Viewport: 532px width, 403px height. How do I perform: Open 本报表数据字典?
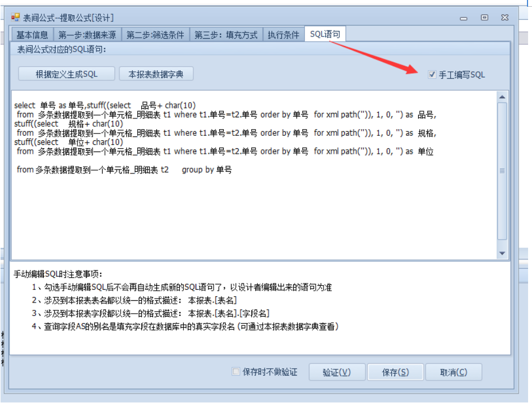click(156, 74)
